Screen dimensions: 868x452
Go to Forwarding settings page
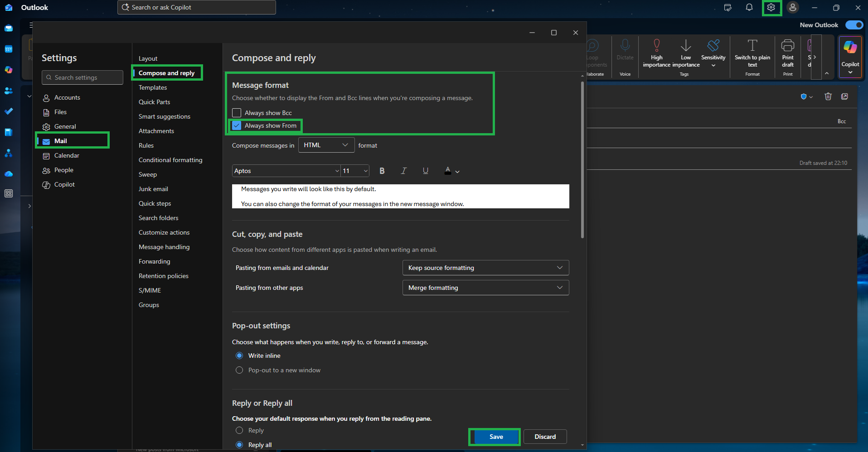tap(155, 261)
